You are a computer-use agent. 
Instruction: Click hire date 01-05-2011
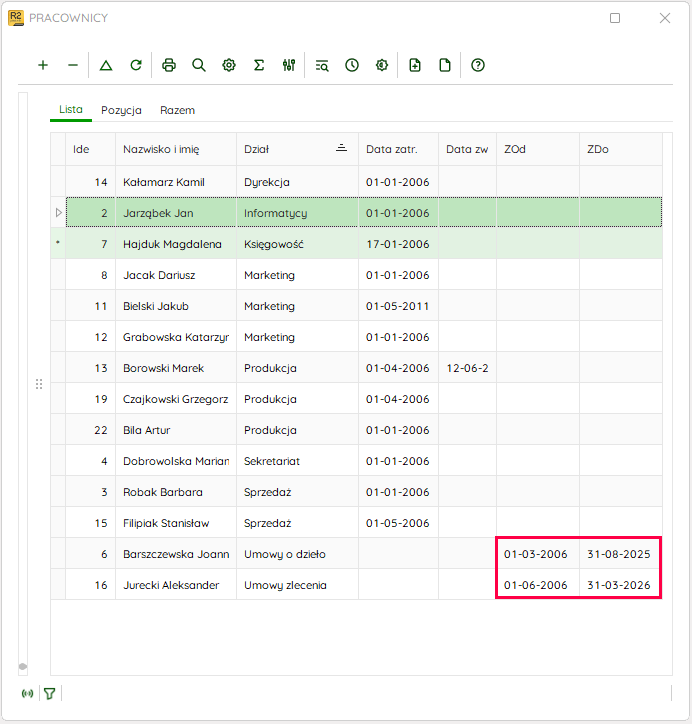point(397,306)
